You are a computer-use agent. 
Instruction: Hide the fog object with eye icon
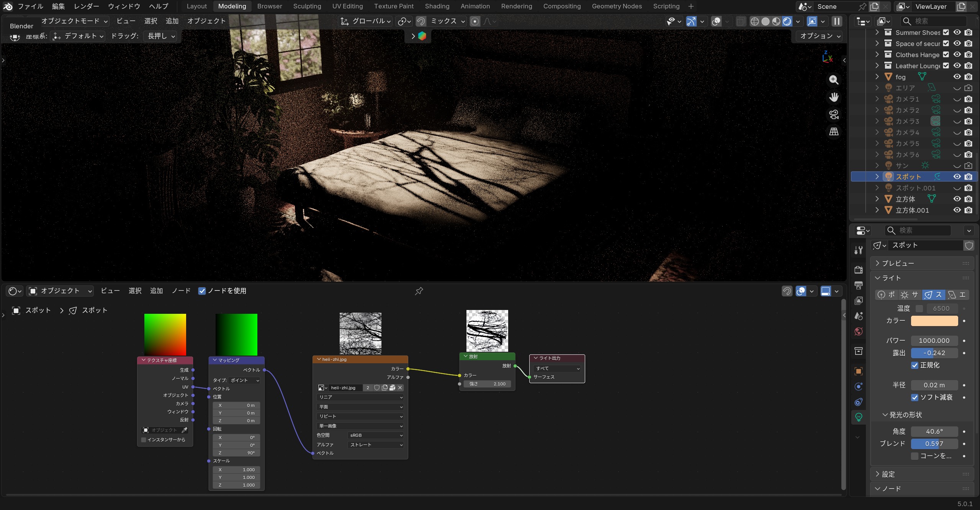[x=957, y=77]
